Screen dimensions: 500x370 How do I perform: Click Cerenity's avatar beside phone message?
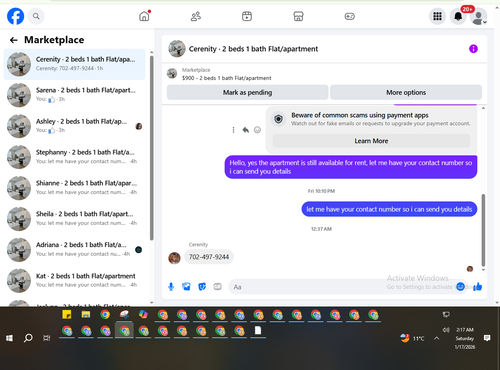pos(174,258)
